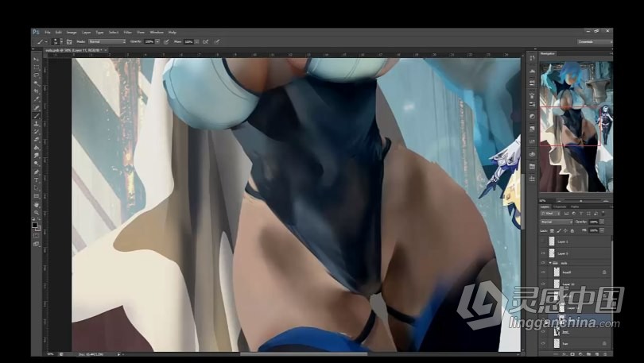Delete layer using the trash icon
Viewport: 644px width, 363px height.
pos(605,354)
